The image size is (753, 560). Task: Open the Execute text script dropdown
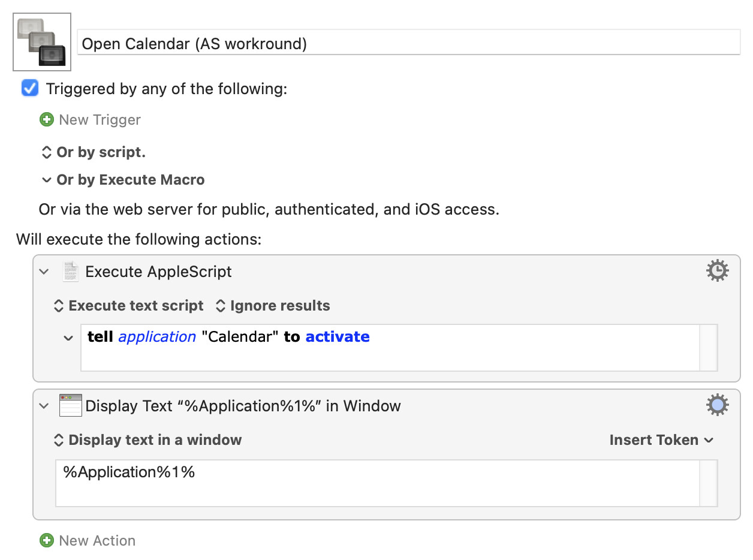(x=129, y=306)
